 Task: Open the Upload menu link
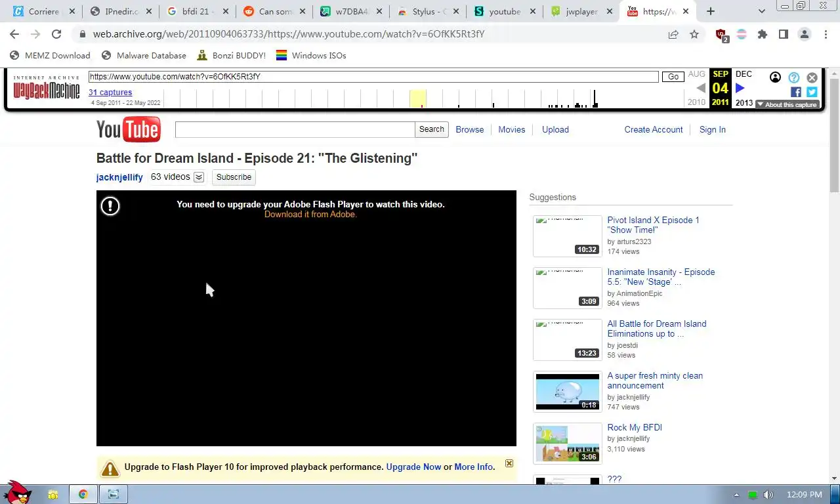[555, 129]
